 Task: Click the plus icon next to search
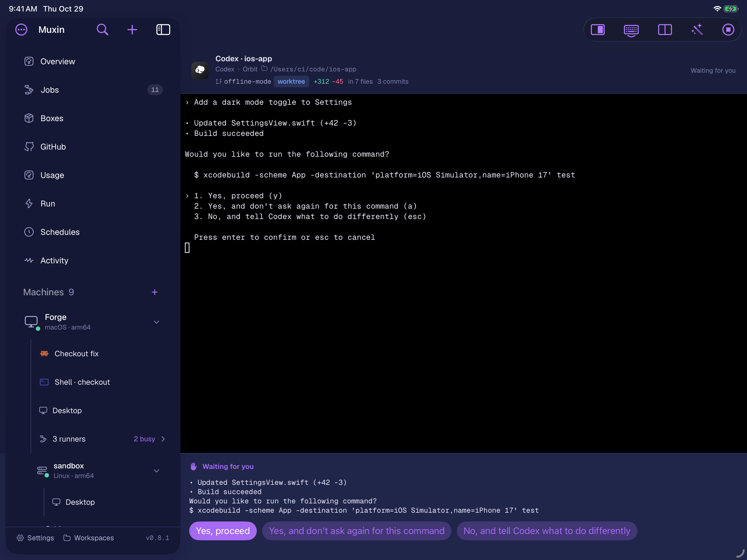tap(132, 30)
